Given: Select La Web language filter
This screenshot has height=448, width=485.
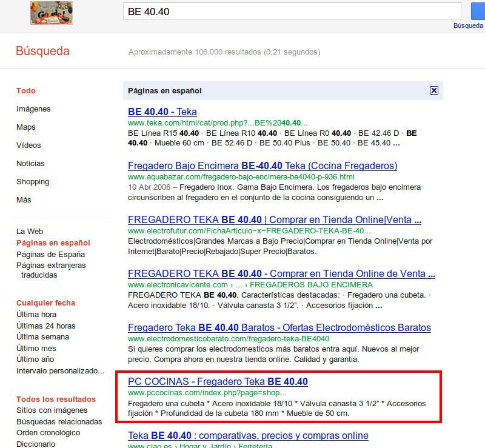Looking at the screenshot, I should [30, 232].
